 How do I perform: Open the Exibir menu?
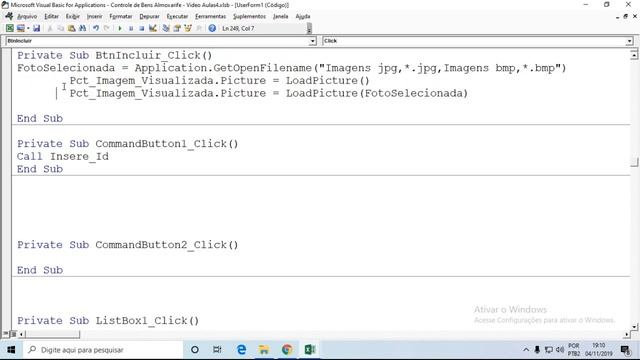[x=73, y=16]
